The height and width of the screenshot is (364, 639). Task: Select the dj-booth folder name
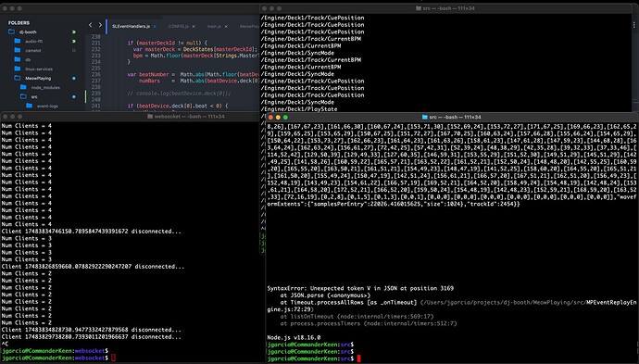[28, 31]
